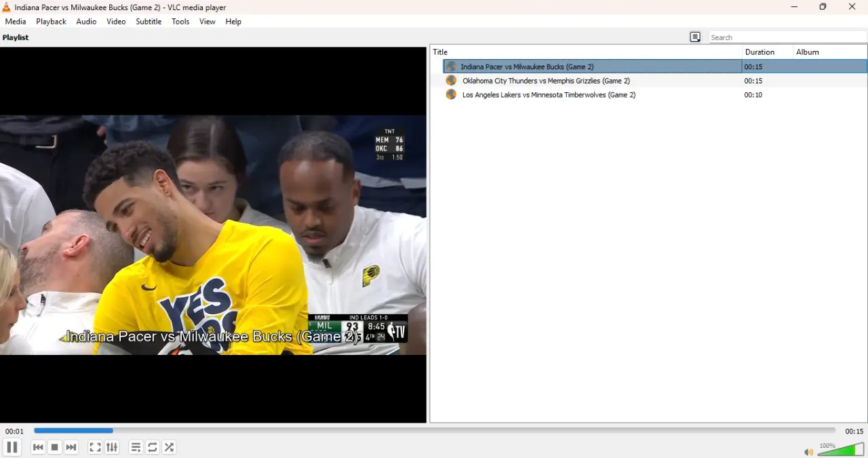Screen dimensions: 868x458
Task: Maximize the VLC window
Action: point(823,7)
